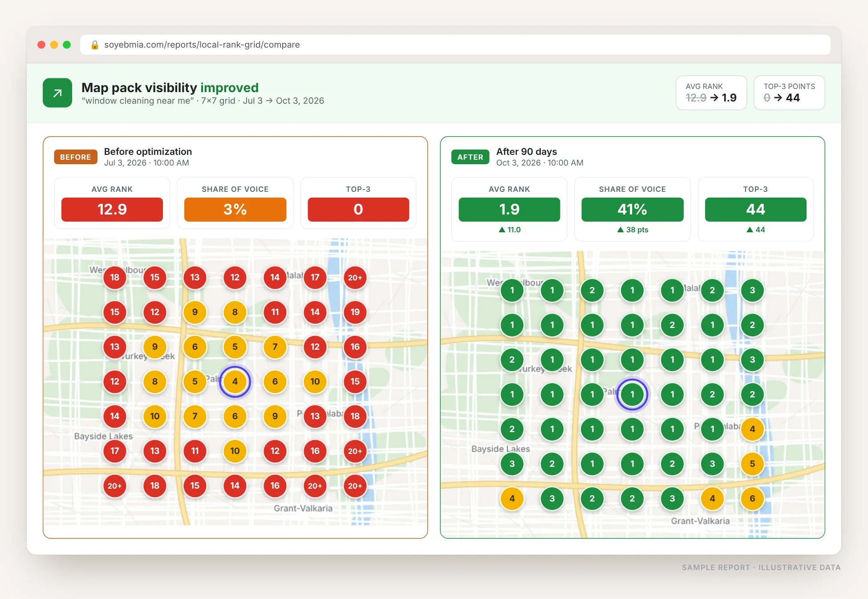Click 'Before optimization' panel title

click(148, 151)
